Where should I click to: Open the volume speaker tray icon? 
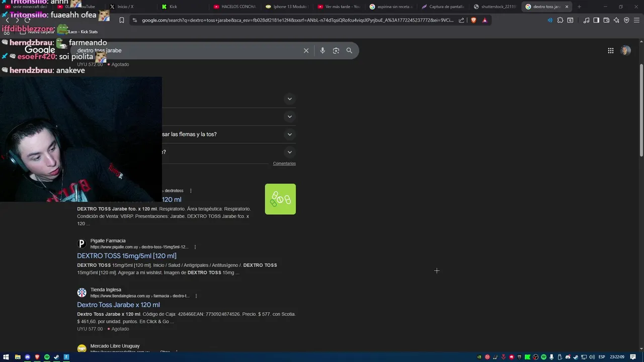[x=592, y=357]
